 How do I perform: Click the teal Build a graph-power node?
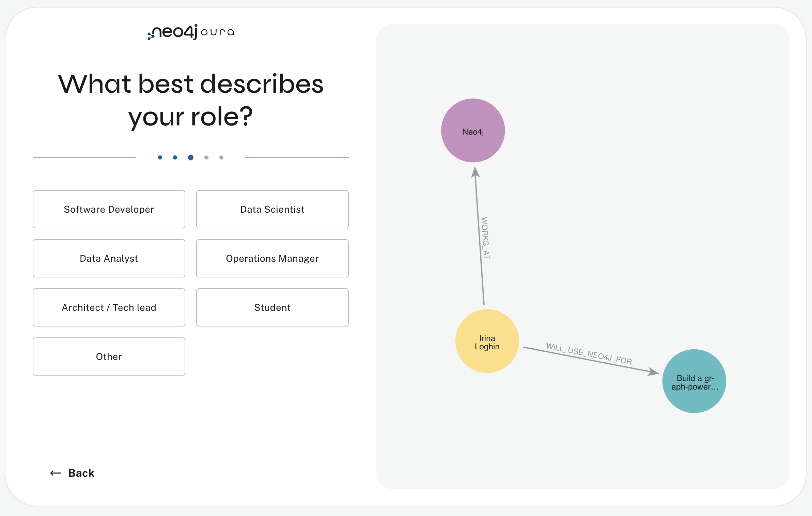pyautogui.click(x=694, y=381)
